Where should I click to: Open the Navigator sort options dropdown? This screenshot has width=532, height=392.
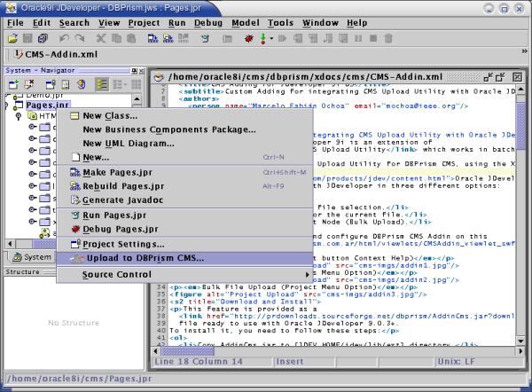(x=119, y=84)
